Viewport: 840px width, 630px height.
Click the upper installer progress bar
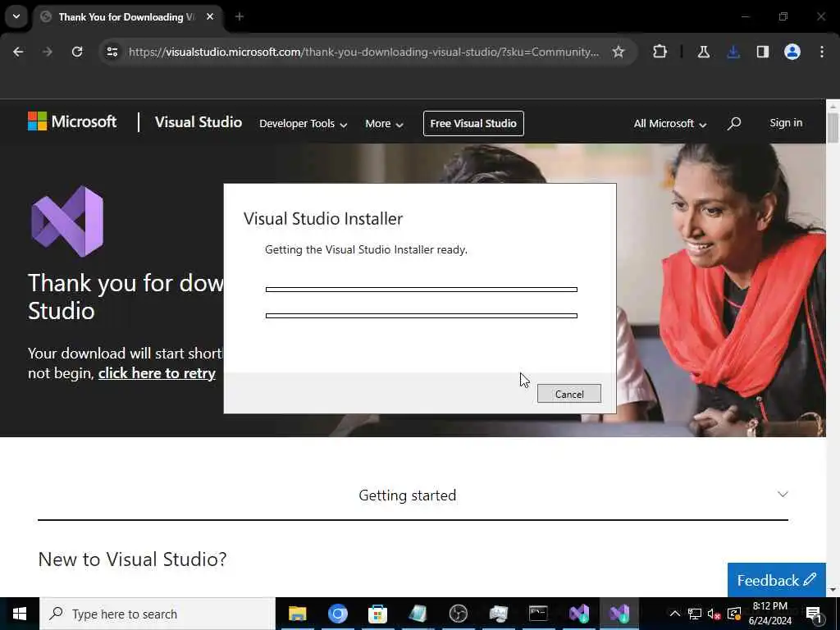[421, 290]
